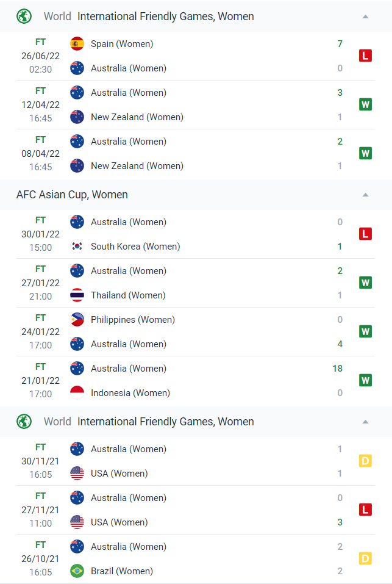This screenshot has height=584, width=392.
Task: Click the globe icon next to World
Action: coord(24,16)
